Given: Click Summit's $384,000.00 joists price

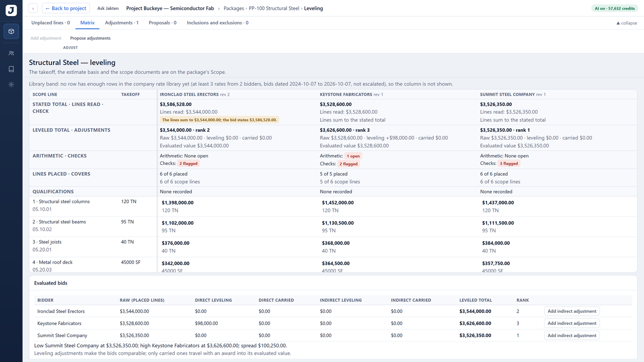Looking at the screenshot, I should pyautogui.click(x=496, y=243).
